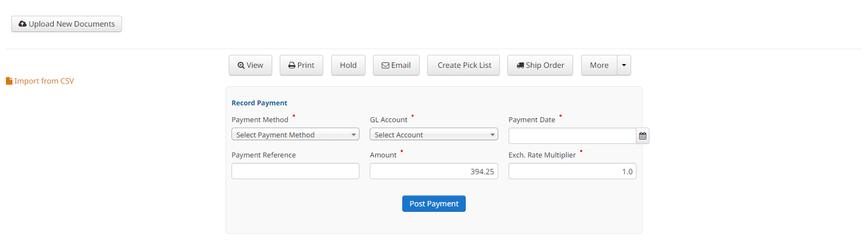868x240 pixels.
Task: Click the empty Payment Date input
Action: coord(573,136)
